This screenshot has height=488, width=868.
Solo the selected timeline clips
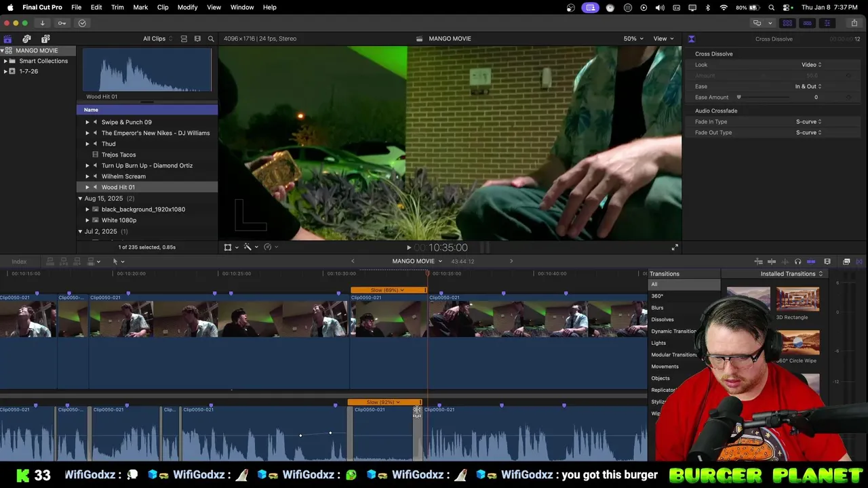798,262
